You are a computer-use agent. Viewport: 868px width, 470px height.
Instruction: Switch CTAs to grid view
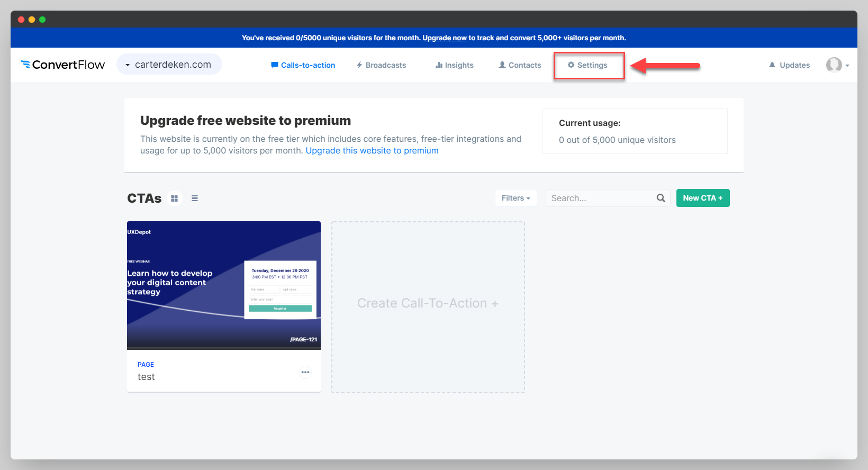pos(174,198)
